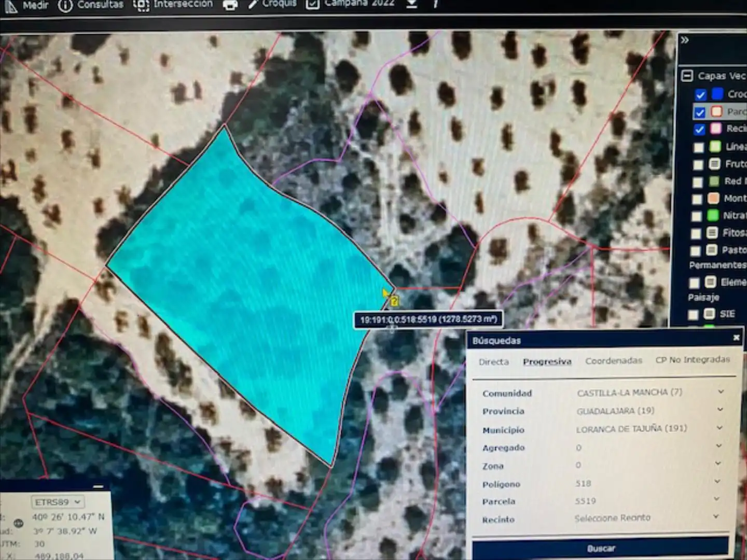
Task: Click the Frutos layer legend icon
Action: [x=715, y=164]
